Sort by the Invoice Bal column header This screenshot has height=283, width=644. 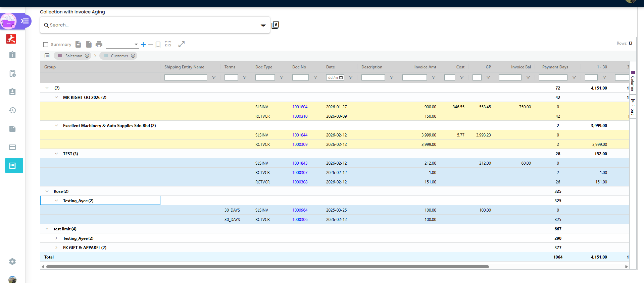click(521, 67)
